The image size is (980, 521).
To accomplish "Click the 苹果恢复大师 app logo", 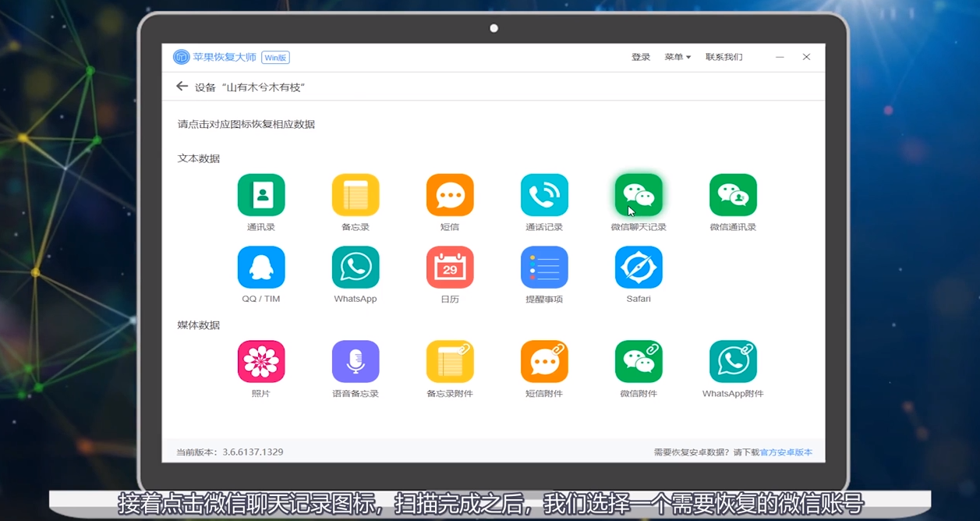I will [x=181, y=57].
